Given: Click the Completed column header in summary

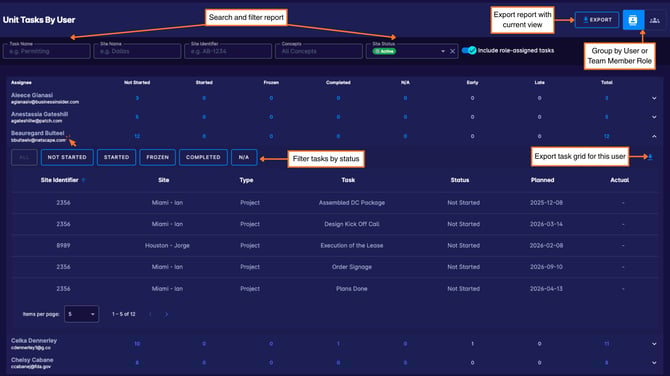Looking at the screenshot, I should tap(338, 82).
